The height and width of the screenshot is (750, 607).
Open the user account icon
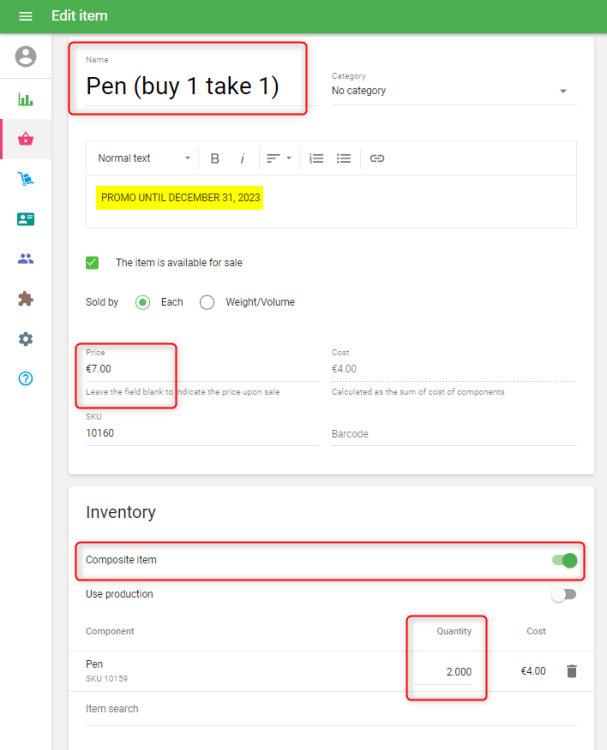26,57
